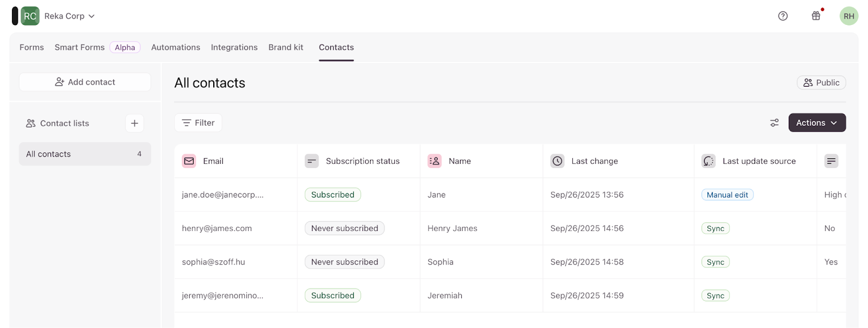This screenshot has width=868, height=328.
Task: Select All contacts list in sidebar
Action: pyautogui.click(x=85, y=154)
